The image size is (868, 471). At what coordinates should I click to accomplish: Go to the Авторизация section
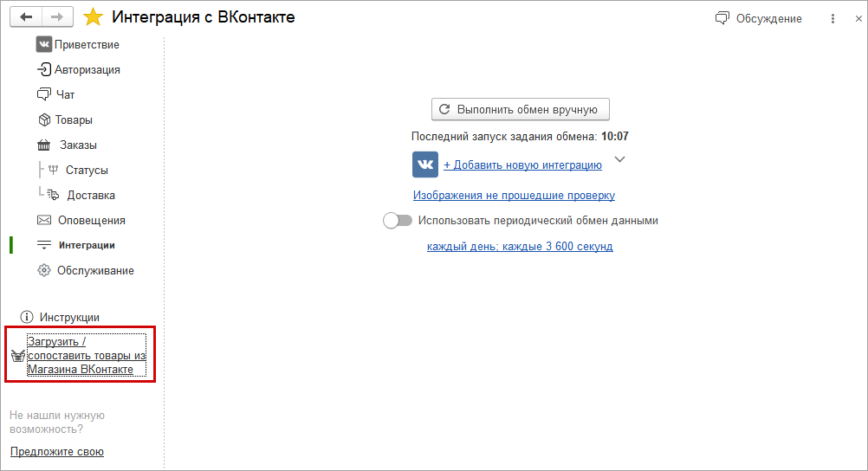pyautogui.click(x=87, y=69)
